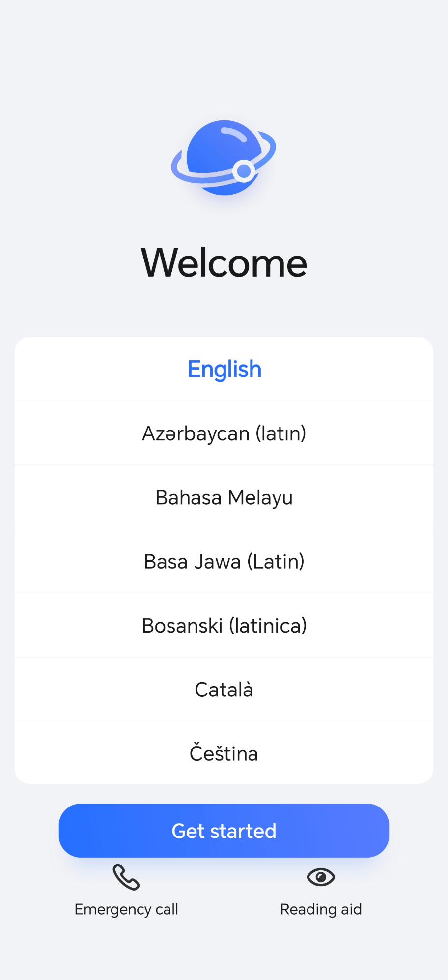
Task: Click the Welcome heading text
Action: pos(224,263)
